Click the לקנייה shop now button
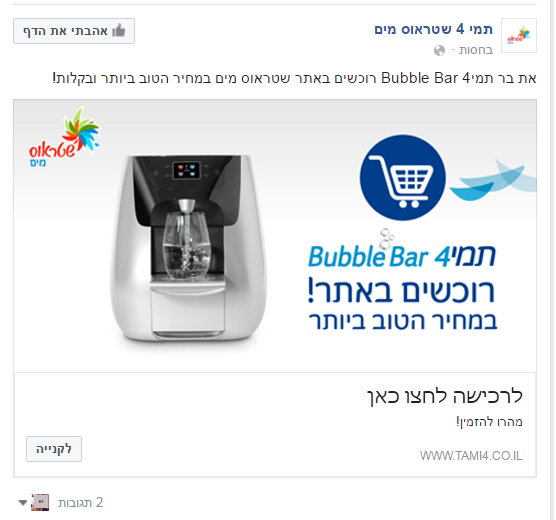The width and height of the screenshot is (556, 520). [54, 449]
